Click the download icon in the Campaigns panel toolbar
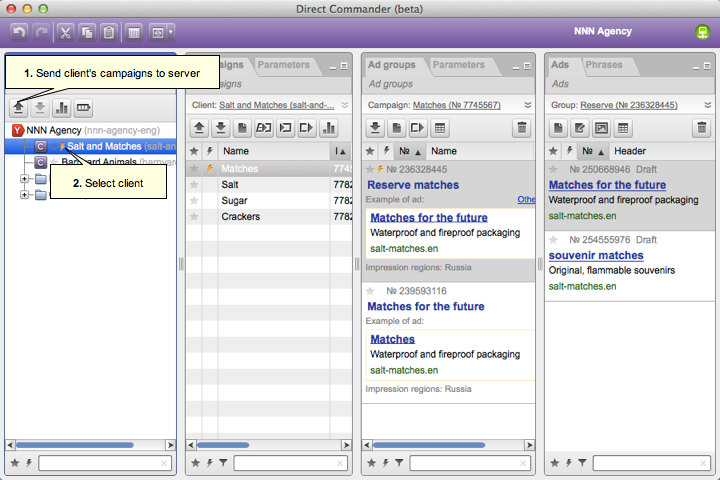Screen dimensions: 720x480 pos(221,128)
